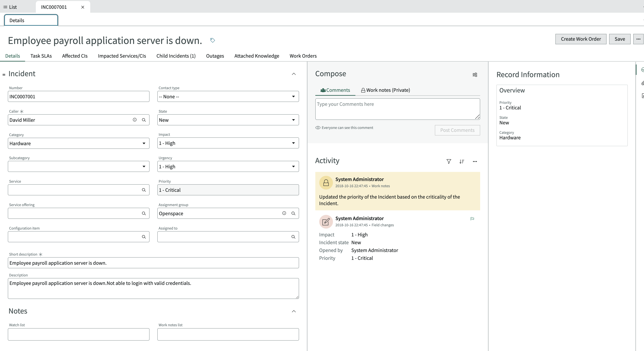Open the Urgency dropdown
Viewport: 644px width, 351px height.
pos(228,167)
